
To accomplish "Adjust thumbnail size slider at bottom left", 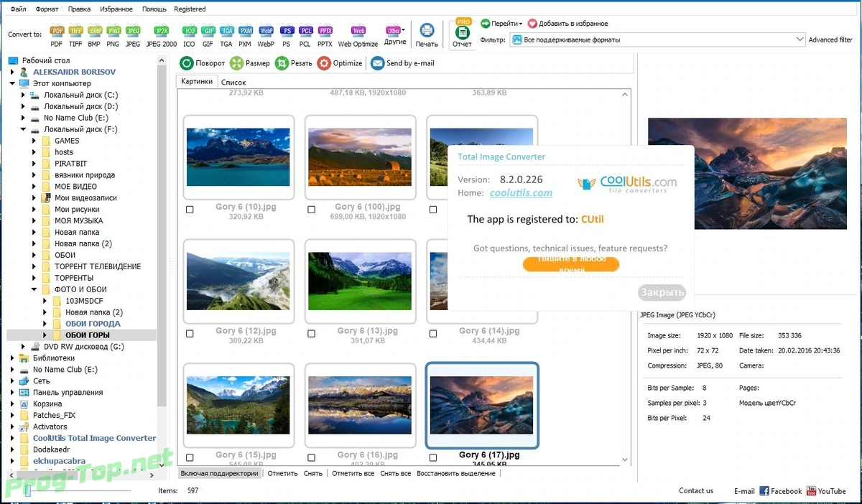I will click(27, 491).
